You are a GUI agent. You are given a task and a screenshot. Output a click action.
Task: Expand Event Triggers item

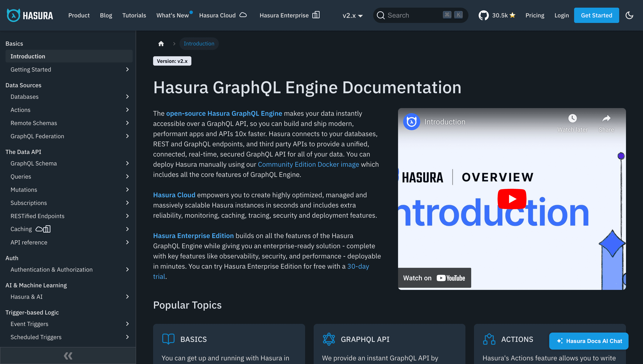click(127, 324)
